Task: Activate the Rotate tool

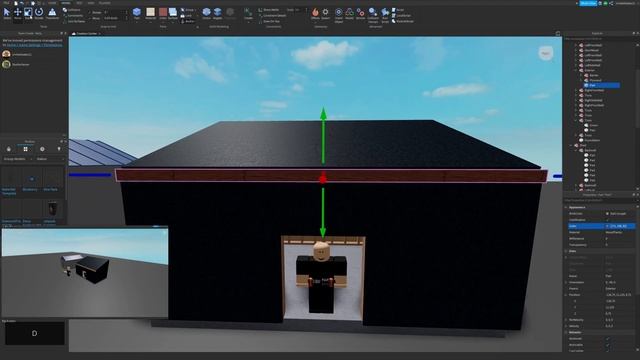Action: click(x=39, y=13)
